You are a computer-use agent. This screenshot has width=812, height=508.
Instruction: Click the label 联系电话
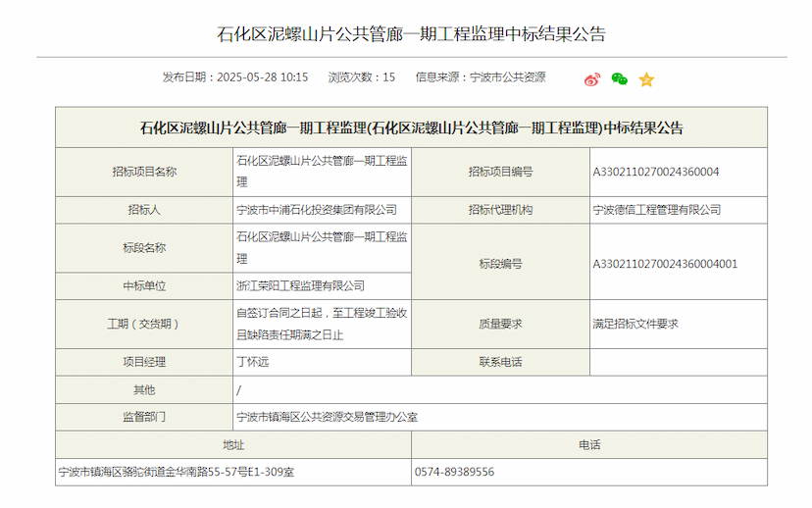[500, 362]
